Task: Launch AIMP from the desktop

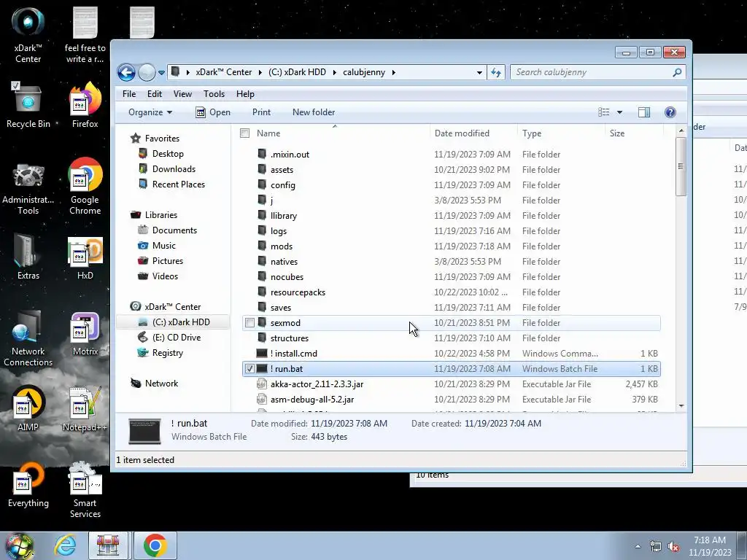Action: (28, 409)
